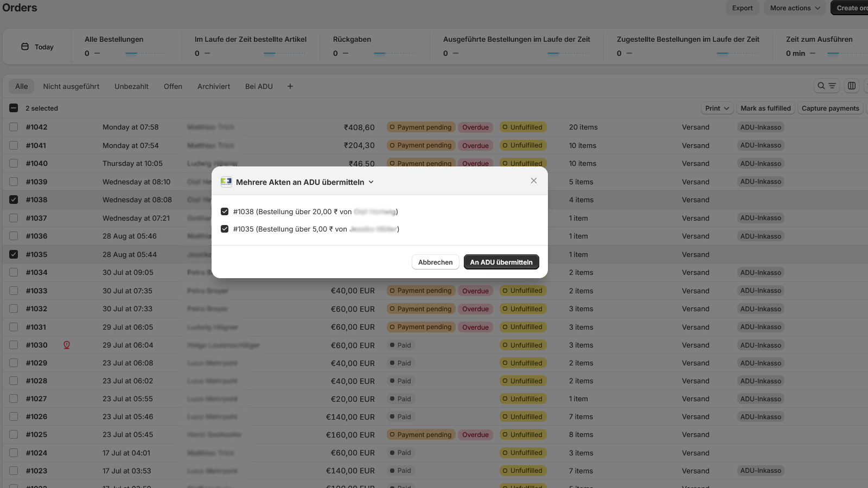Untick the checkbox for order #1038 row

14,200
